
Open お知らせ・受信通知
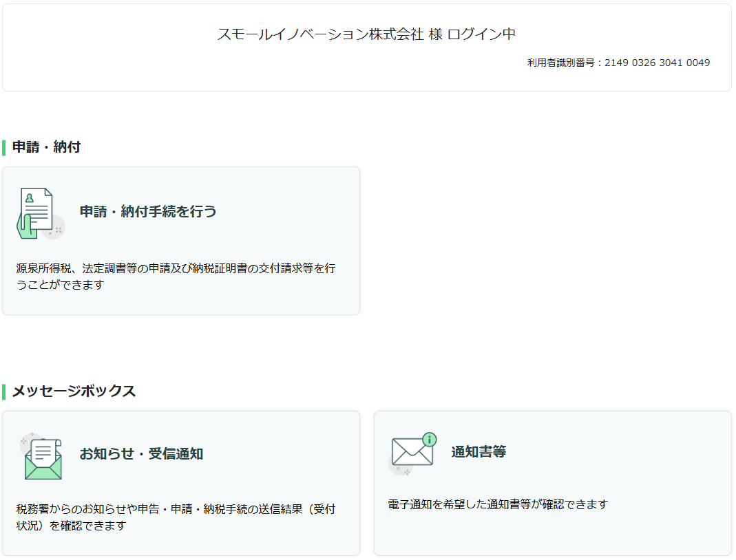[141, 454]
